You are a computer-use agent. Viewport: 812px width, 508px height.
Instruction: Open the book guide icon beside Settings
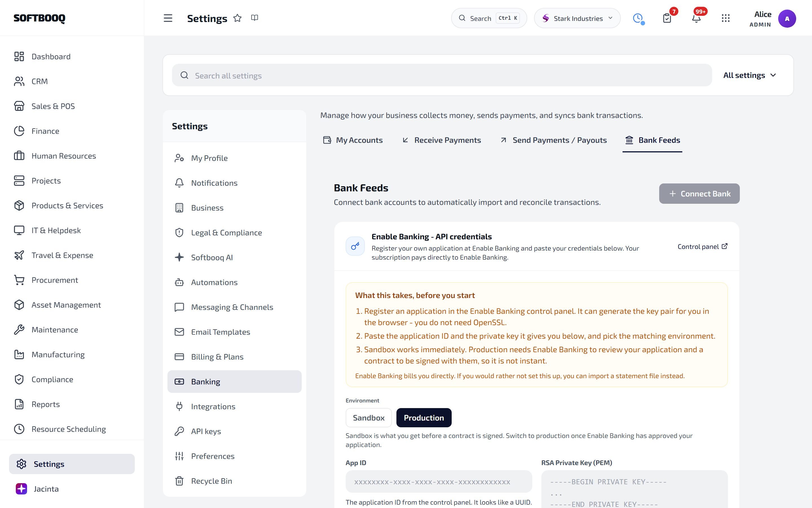click(254, 18)
